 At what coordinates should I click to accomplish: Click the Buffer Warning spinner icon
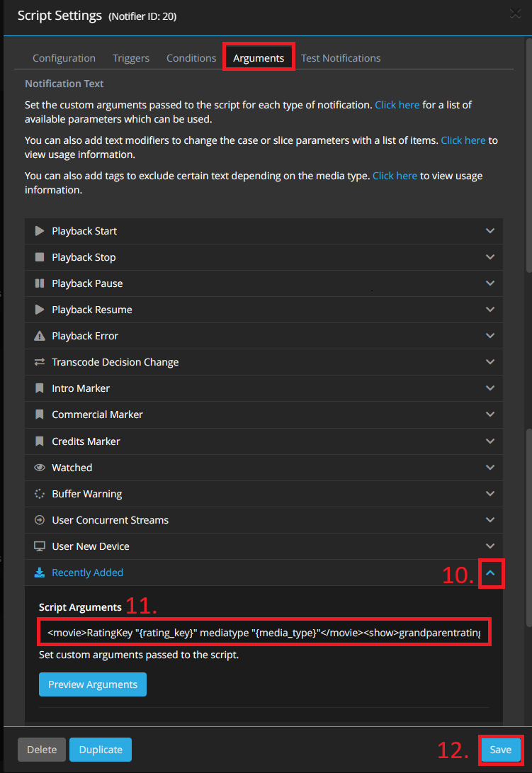[x=40, y=494]
